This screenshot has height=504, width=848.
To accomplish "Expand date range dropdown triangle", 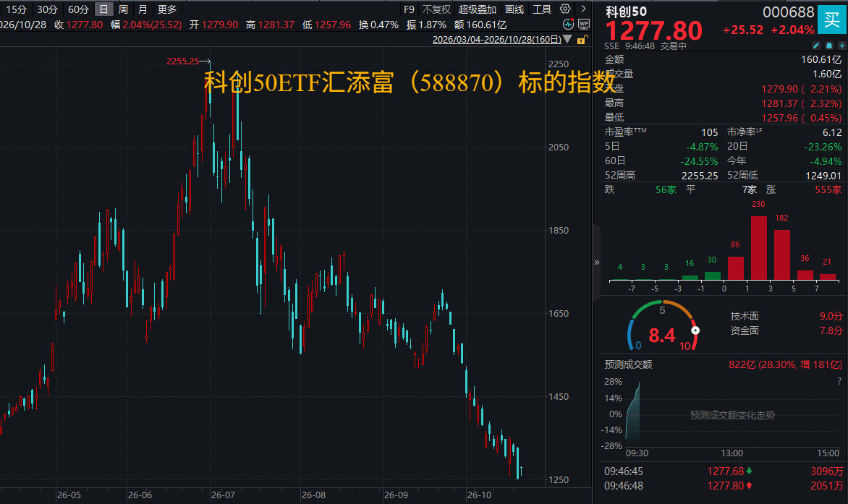I will pos(567,40).
